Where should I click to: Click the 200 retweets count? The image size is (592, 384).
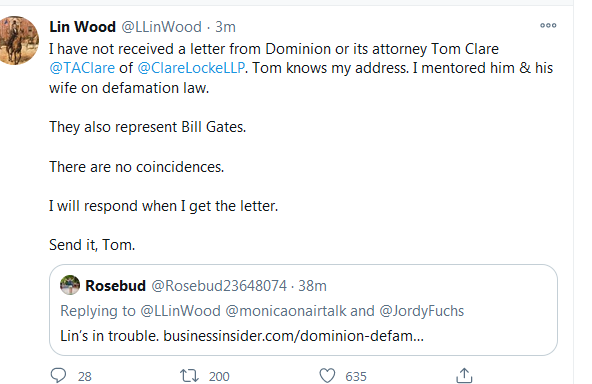click(219, 376)
